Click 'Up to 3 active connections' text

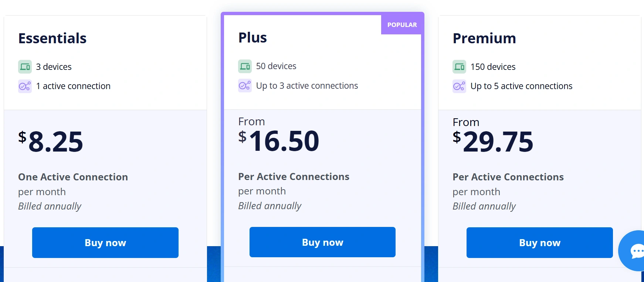(x=307, y=86)
